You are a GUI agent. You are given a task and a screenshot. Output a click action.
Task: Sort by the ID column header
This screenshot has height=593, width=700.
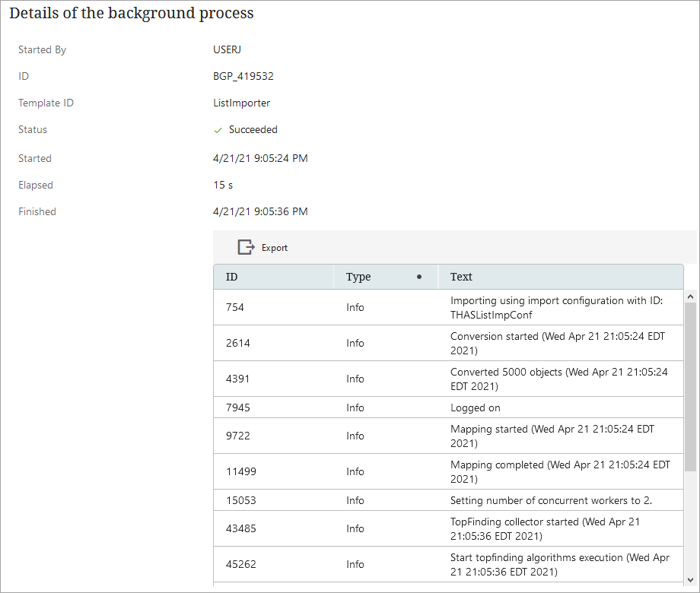click(232, 277)
